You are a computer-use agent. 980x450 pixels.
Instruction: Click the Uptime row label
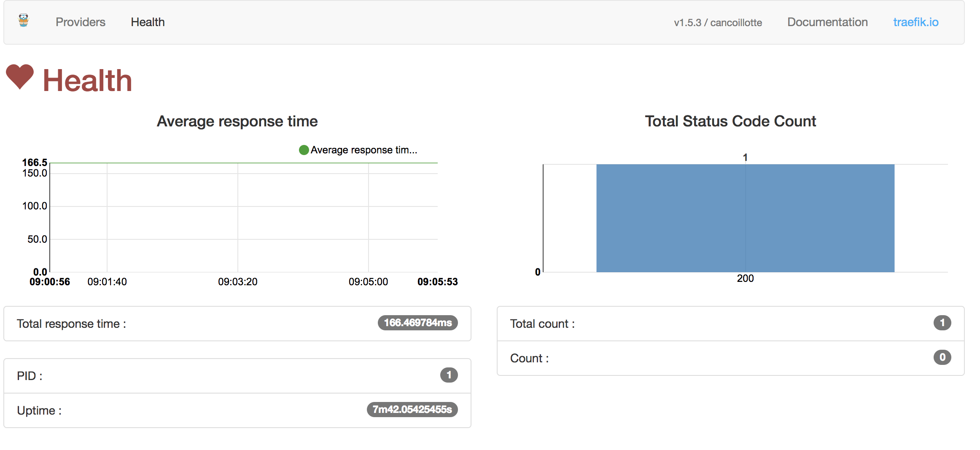pyautogui.click(x=39, y=410)
